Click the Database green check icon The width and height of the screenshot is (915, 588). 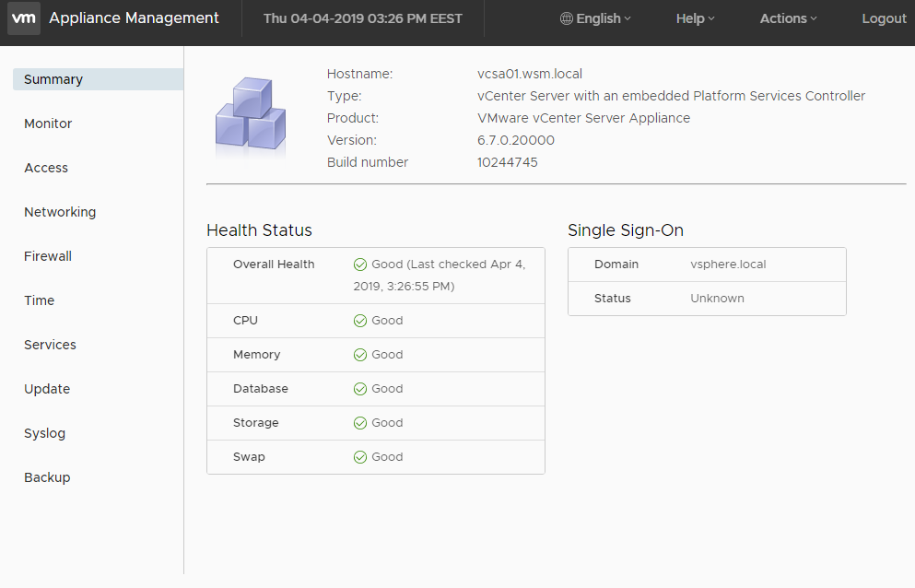(360, 389)
